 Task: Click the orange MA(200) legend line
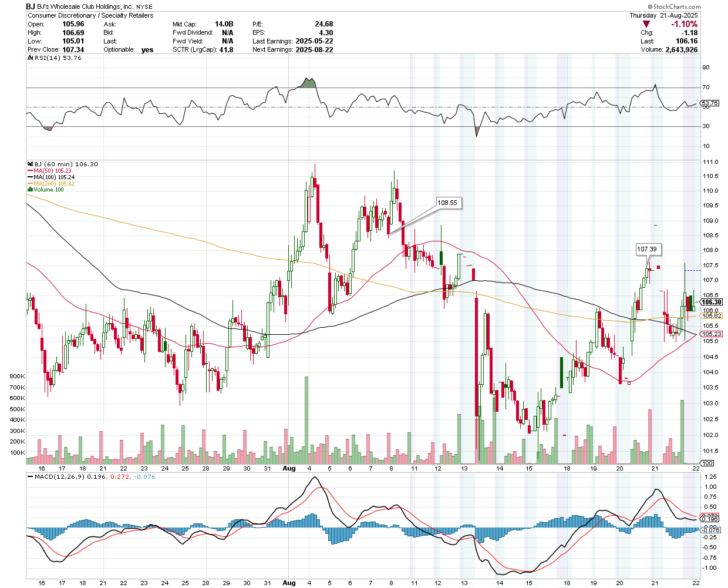[x=31, y=183]
